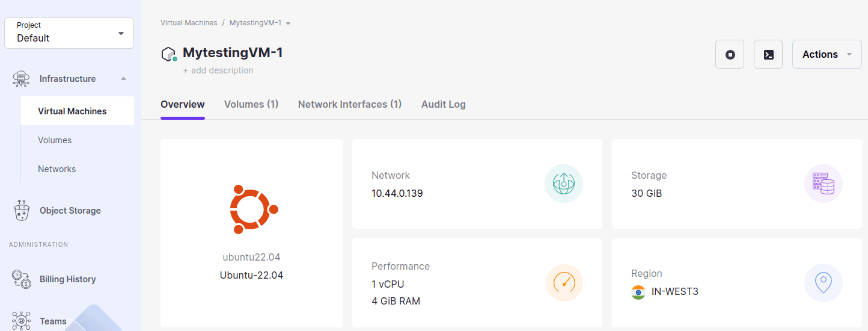
Task: Select Virtual Machines in the sidebar
Action: (x=77, y=111)
